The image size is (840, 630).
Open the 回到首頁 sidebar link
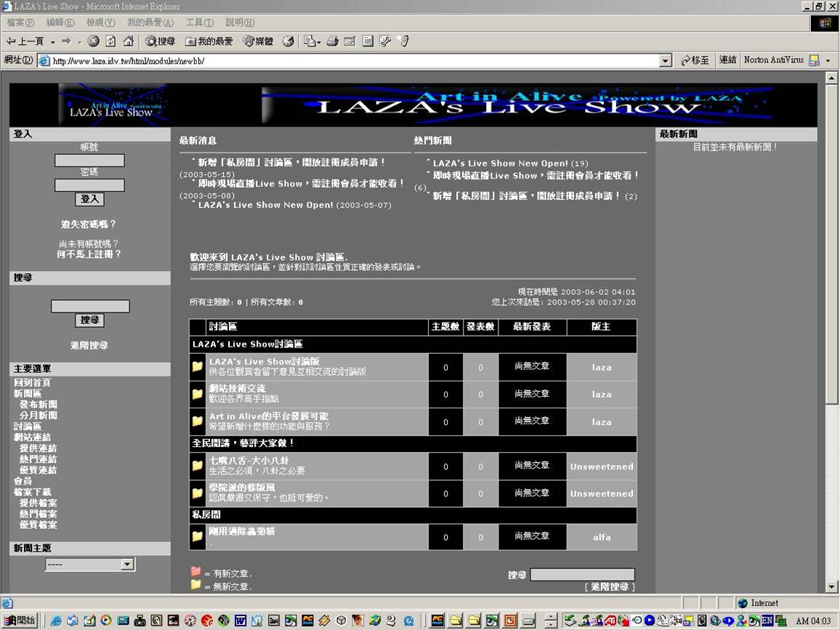pyautogui.click(x=32, y=382)
